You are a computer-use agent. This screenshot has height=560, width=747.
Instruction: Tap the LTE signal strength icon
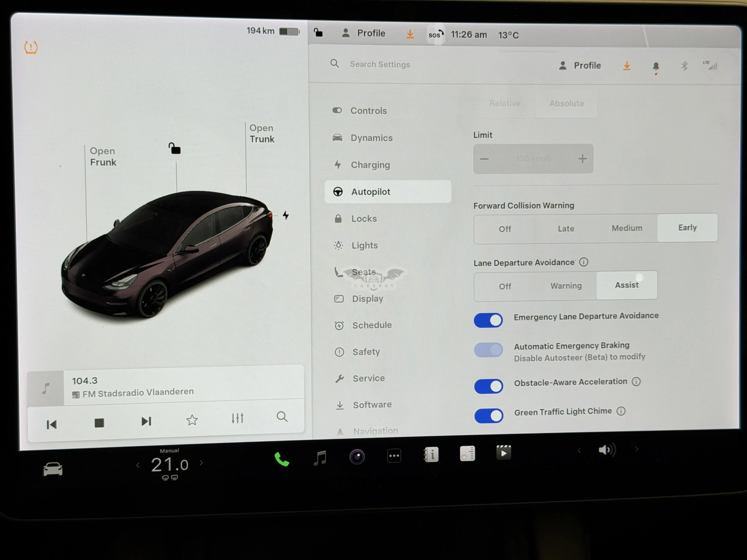[710, 66]
